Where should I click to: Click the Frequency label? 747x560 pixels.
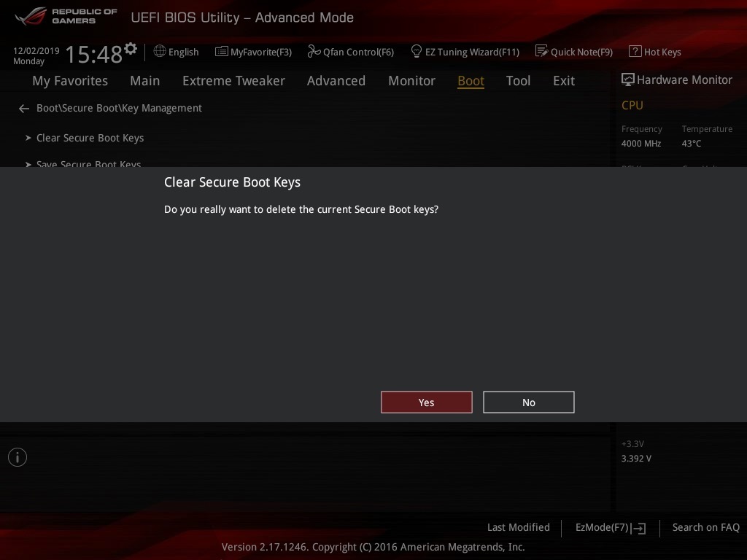tap(642, 129)
